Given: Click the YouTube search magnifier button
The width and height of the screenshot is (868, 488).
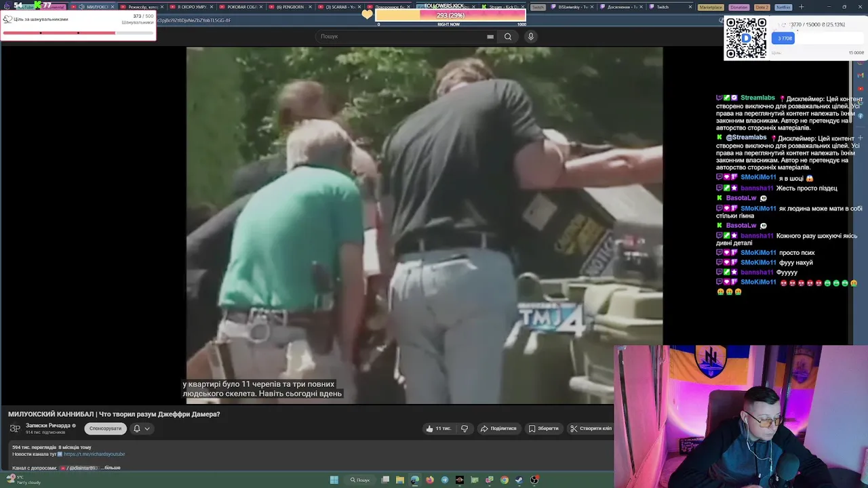Looking at the screenshot, I should point(508,37).
